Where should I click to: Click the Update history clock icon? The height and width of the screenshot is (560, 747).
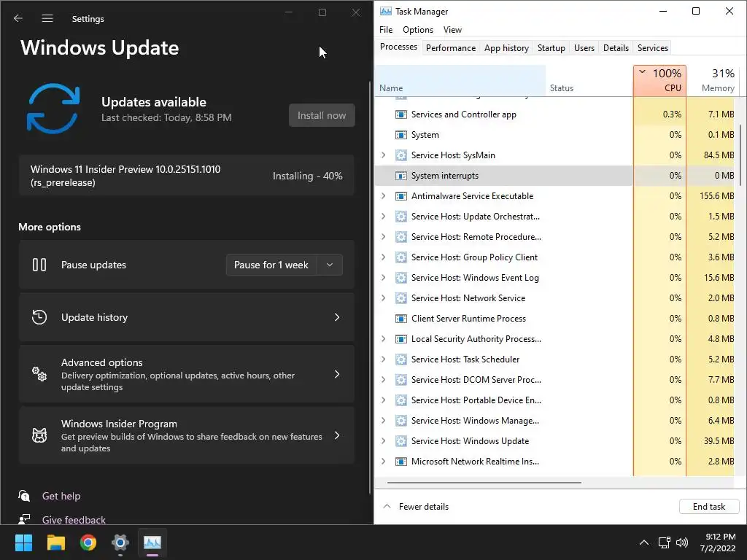[39, 317]
